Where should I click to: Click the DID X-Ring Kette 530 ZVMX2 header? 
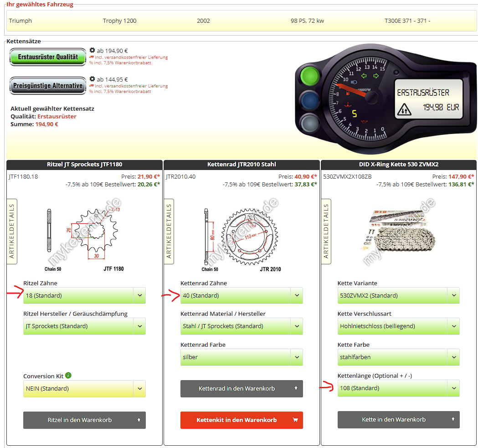(399, 165)
